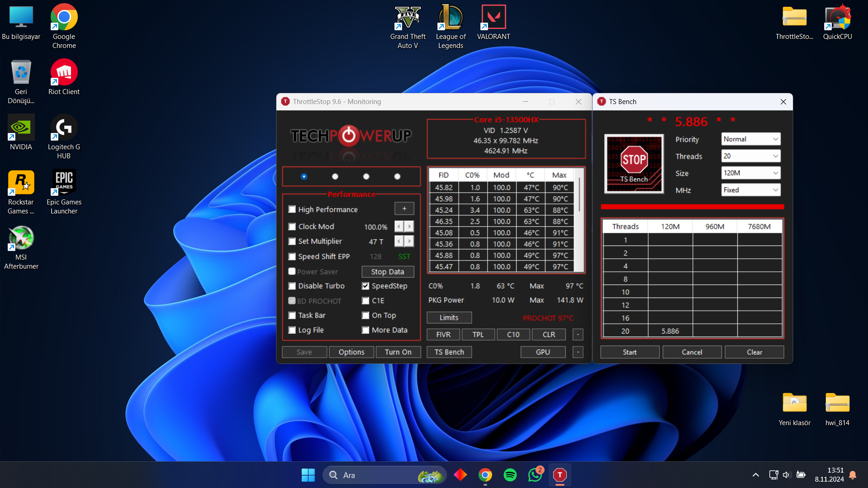Open the red diamond taskbar app
The height and width of the screenshot is (488, 868).
click(460, 475)
